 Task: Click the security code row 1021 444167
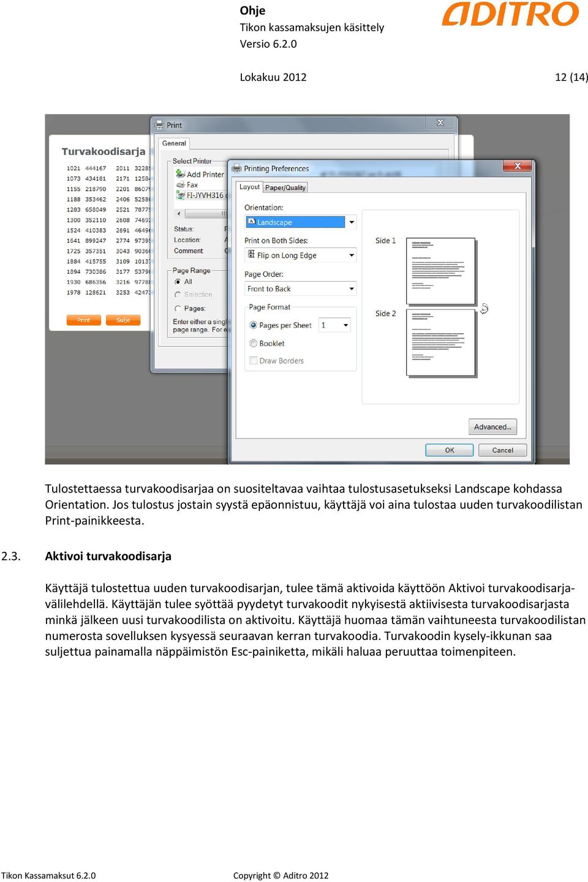[86, 168]
